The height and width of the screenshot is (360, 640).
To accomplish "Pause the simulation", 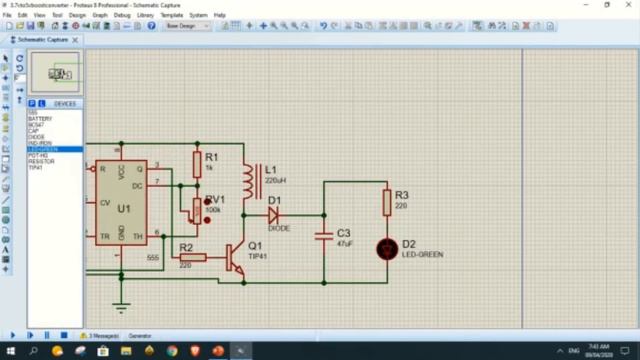I will (x=47, y=335).
